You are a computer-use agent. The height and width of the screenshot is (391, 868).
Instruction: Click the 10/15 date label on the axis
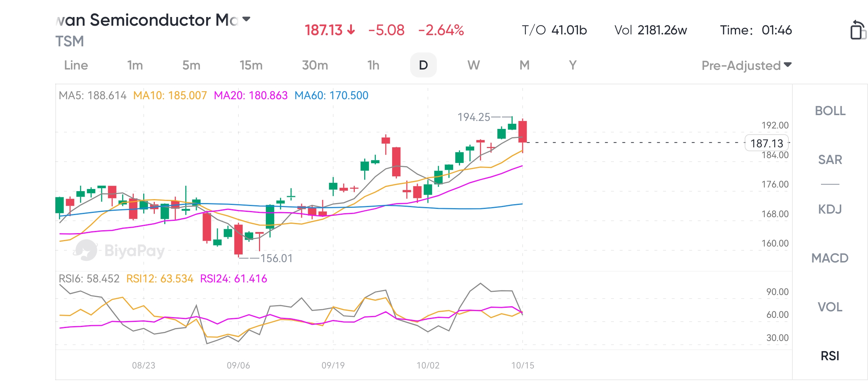(523, 366)
